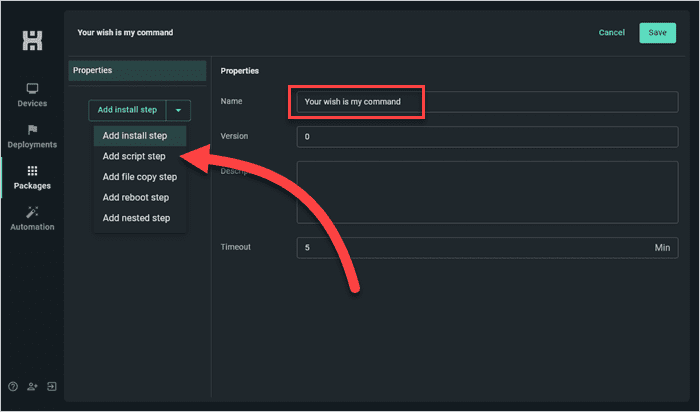Go to the Deployments section
700x412 pixels.
32,137
